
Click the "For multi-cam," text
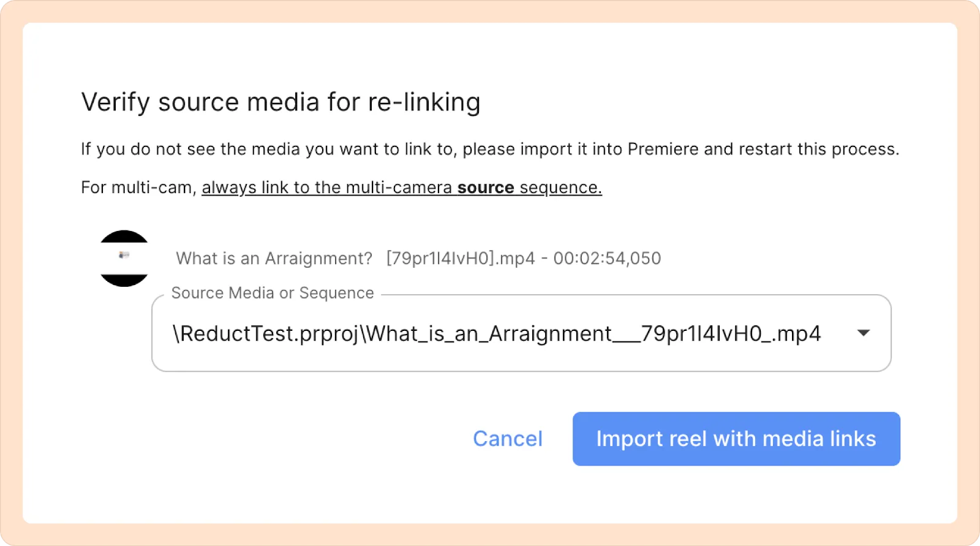tap(138, 188)
